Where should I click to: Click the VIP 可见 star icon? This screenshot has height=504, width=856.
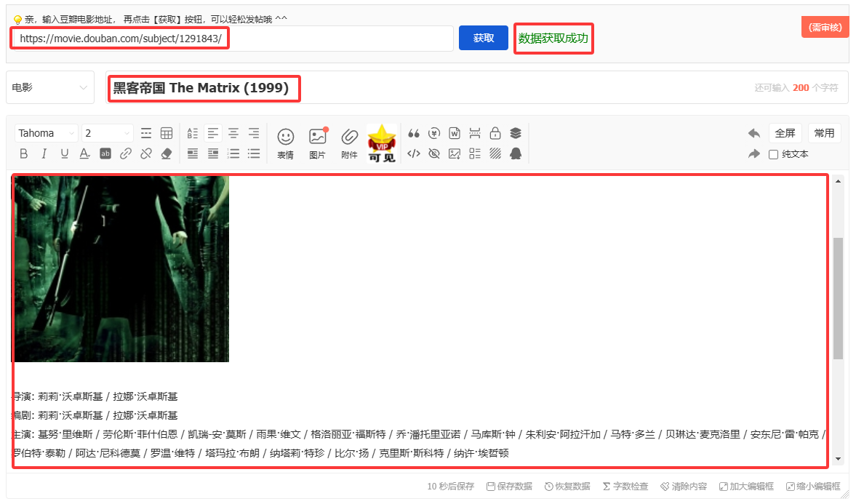click(382, 143)
